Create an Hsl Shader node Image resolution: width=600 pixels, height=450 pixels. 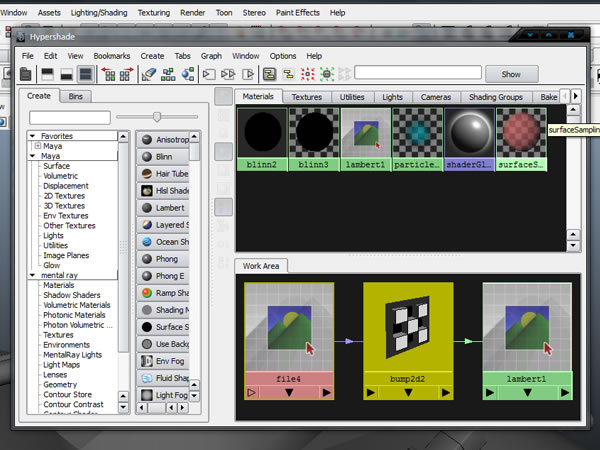[x=163, y=191]
